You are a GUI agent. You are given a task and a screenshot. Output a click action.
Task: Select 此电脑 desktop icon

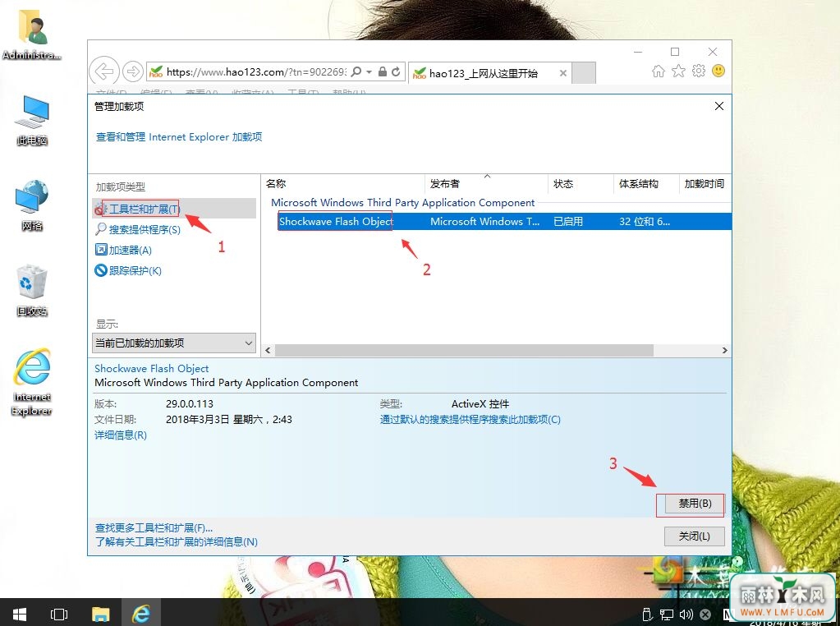point(32,121)
